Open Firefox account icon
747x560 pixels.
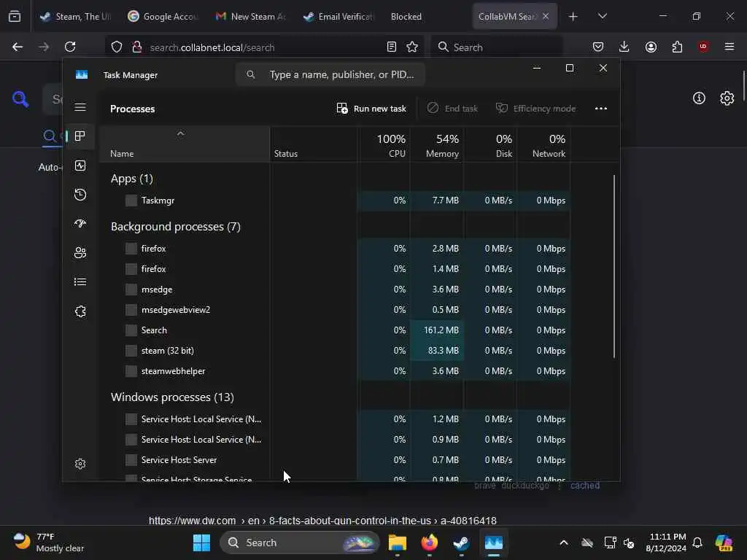(x=651, y=47)
